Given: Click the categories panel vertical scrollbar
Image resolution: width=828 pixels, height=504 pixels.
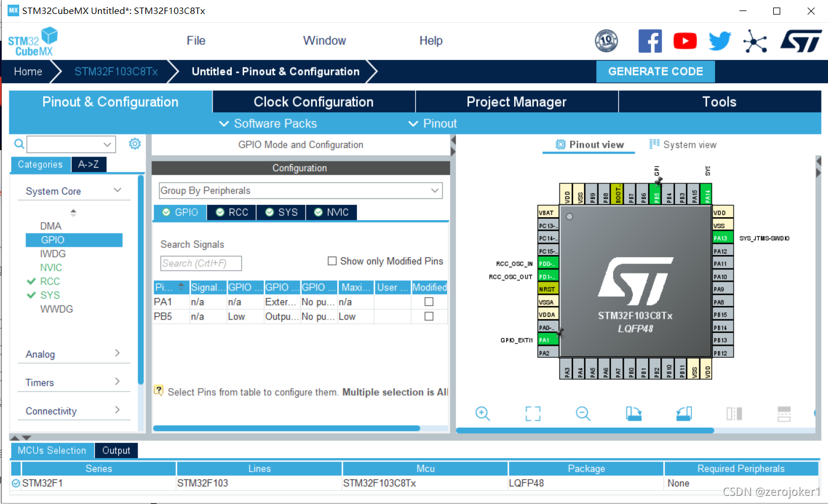Looking at the screenshot, I should click(x=141, y=279).
